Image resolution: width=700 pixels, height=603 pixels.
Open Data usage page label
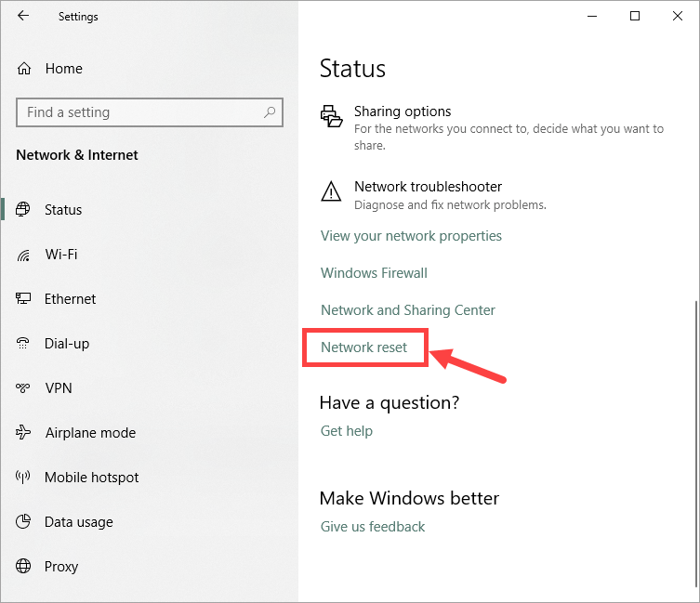point(79,522)
